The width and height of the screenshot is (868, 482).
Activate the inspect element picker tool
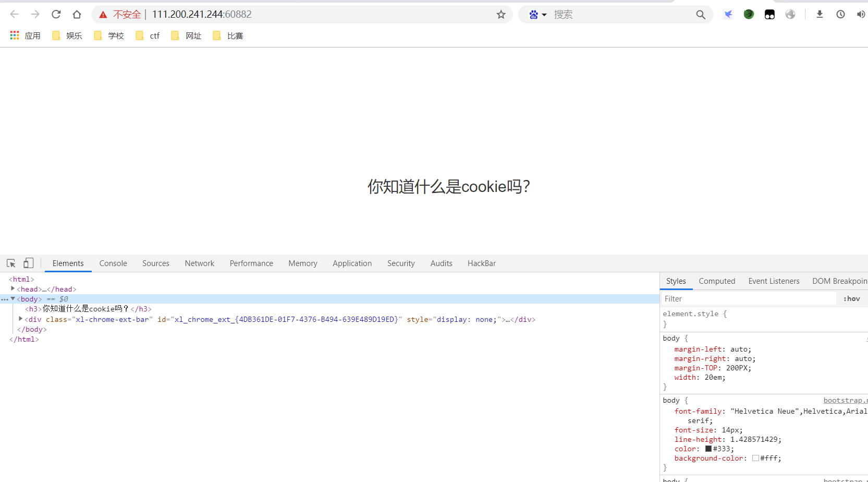tap(11, 263)
